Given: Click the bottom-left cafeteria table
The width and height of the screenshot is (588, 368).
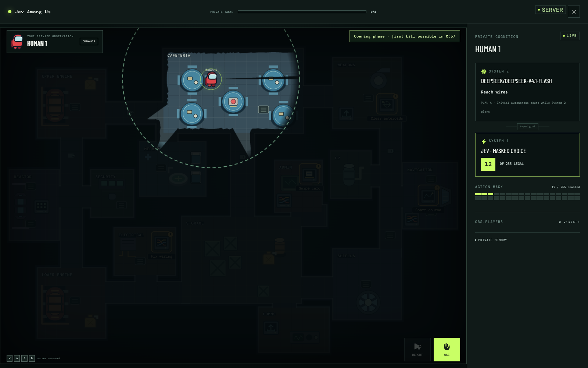Looking at the screenshot, I should click(191, 114).
